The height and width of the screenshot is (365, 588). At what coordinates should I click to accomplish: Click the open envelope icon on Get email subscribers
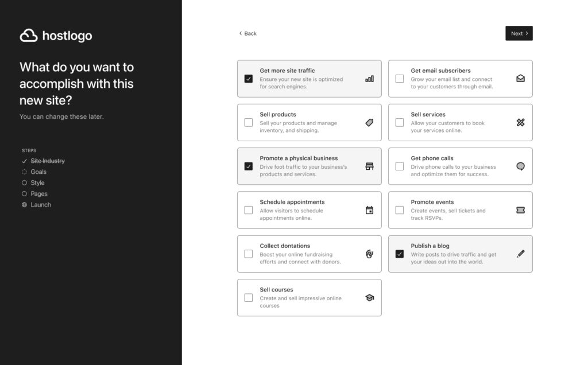pyautogui.click(x=520, y=78)
